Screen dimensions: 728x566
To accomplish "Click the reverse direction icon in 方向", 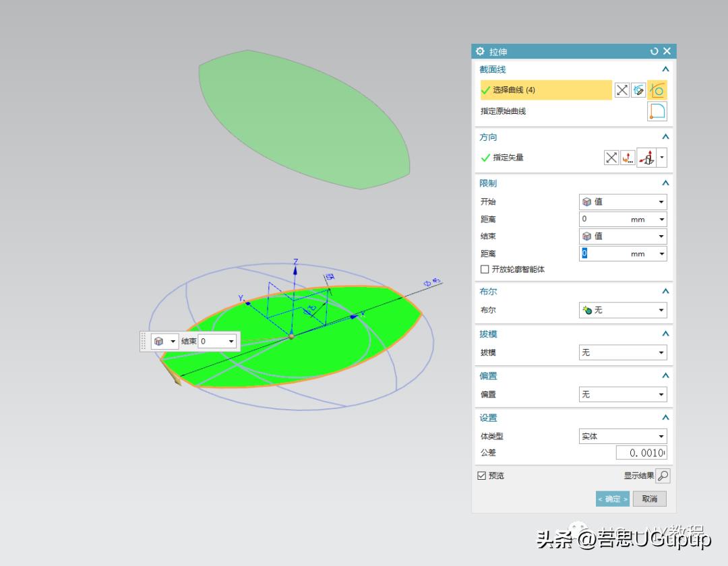I will pos(611,158).
